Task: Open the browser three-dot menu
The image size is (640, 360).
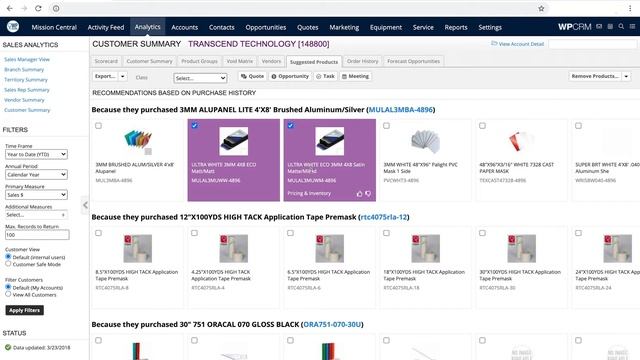Action: coord(630,8)
